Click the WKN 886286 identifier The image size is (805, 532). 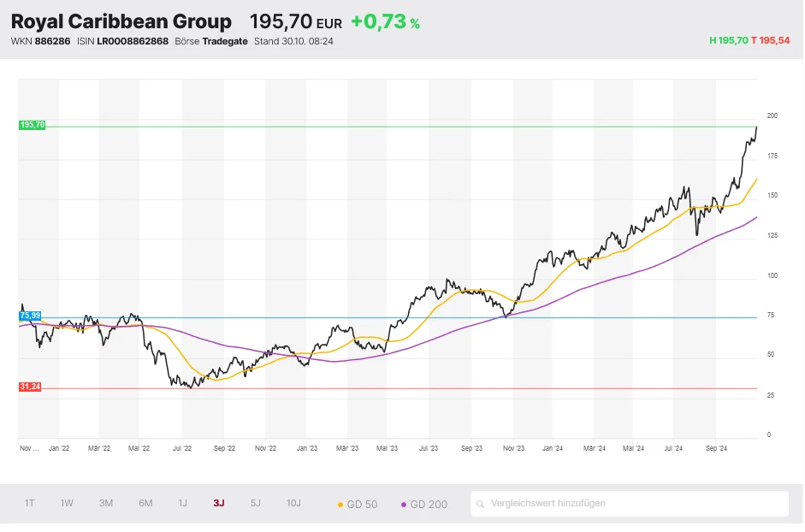[x=40, y=41]
